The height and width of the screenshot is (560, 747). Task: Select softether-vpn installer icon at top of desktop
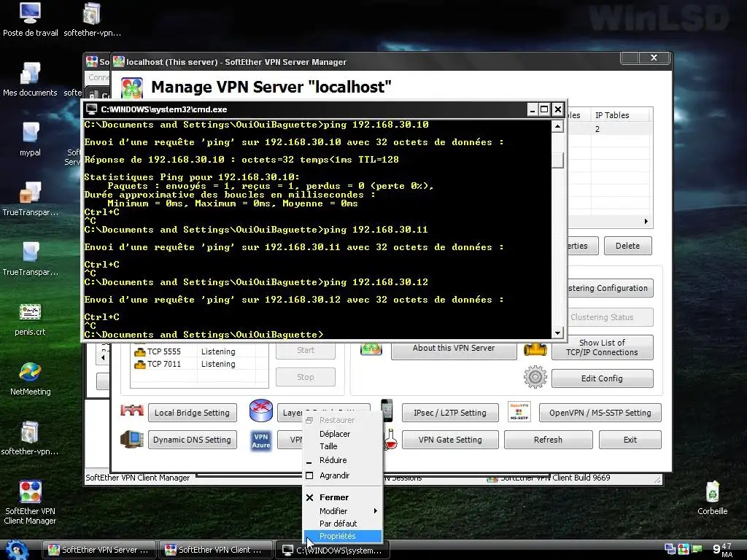(x=92, y=20)
